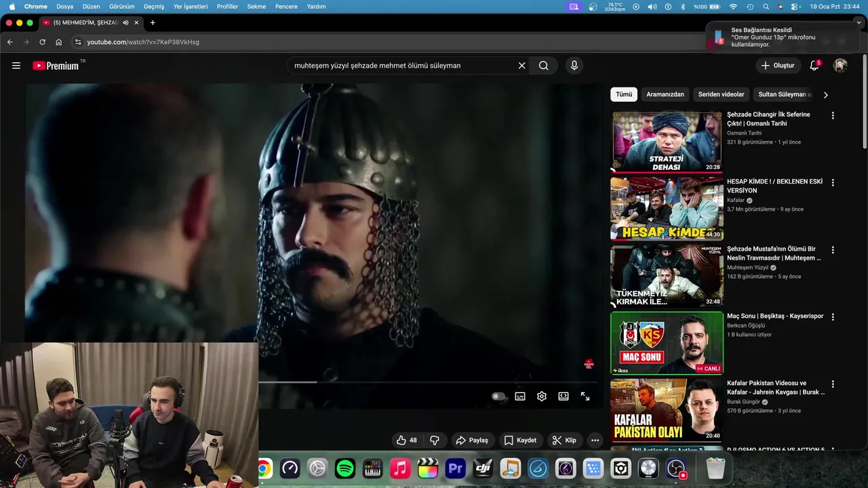Screen dimensions: 868x488
Task: Open Kafalar channel link under HESAP KİMDE
Action: coord(736,201)
